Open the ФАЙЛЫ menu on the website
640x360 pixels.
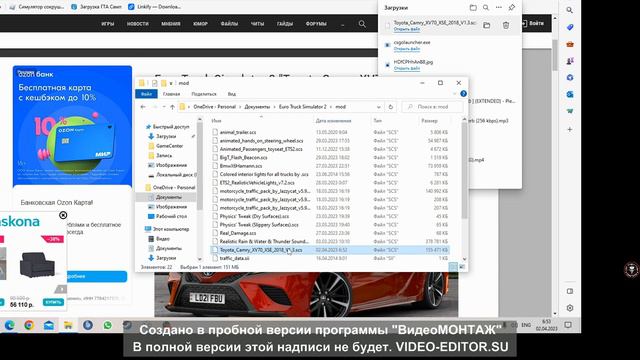229,24
